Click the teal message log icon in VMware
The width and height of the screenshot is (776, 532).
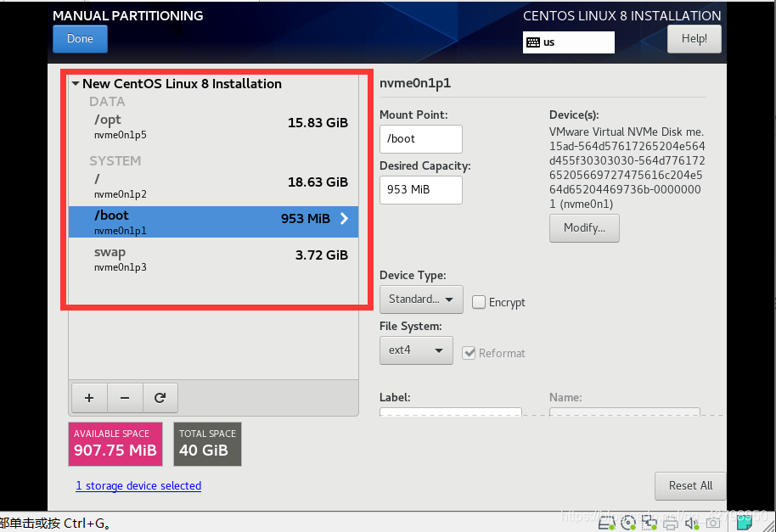(745, 522)
